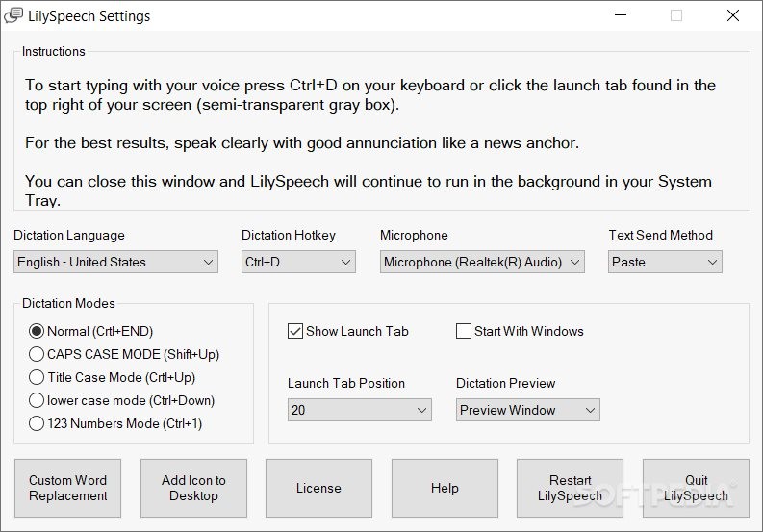Open Text Send Method dropdown
The height and width of the screenshot is (532, 763).
[x=665, y=262]
